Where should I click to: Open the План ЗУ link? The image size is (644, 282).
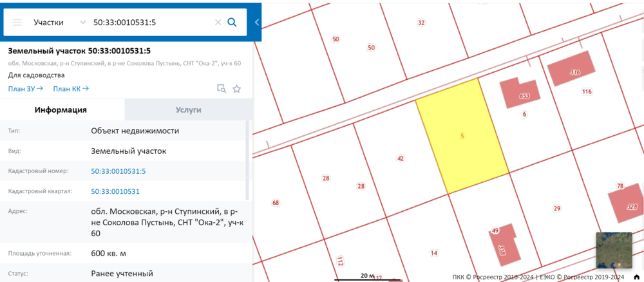pyautogui.click(x=26, y=89)
